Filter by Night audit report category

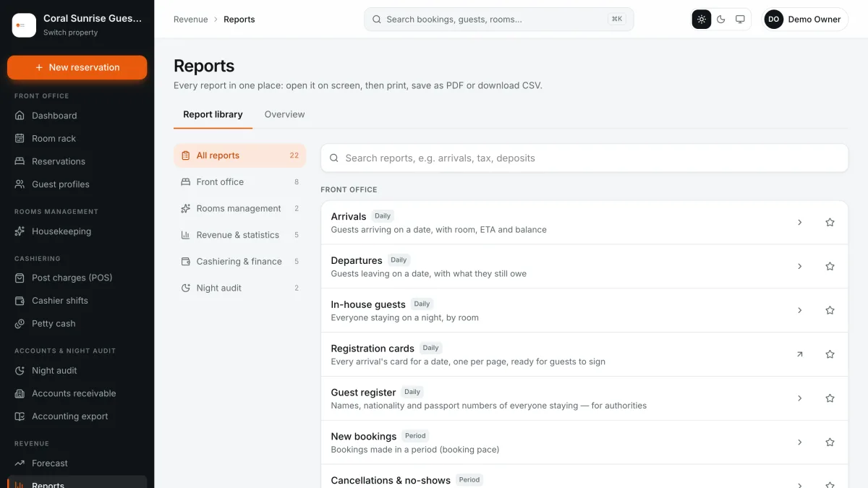tap(239, 288)
